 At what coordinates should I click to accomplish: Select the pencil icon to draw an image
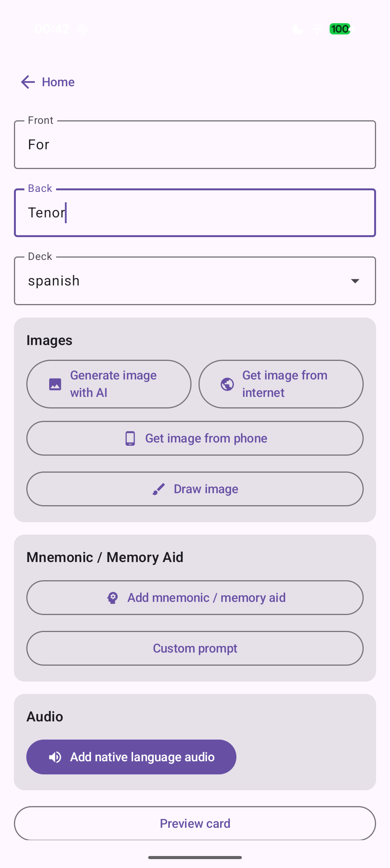click(159, 489)
